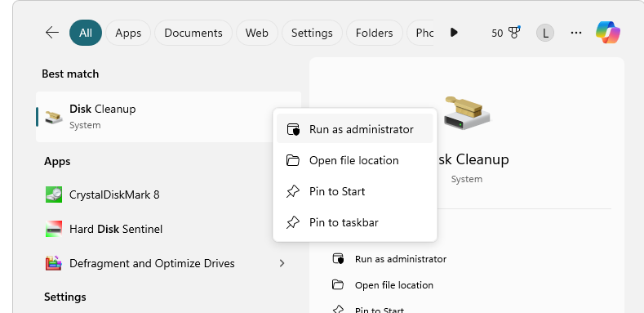Click pin icon beside Pin to Start in menu
The height and width of the screenshot is (313, 644).
292,191
